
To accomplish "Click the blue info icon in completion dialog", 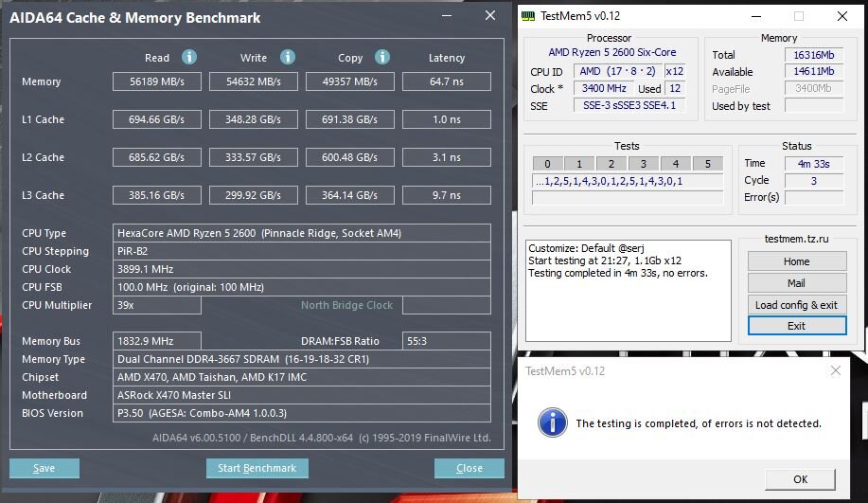I will pos(552,422).
